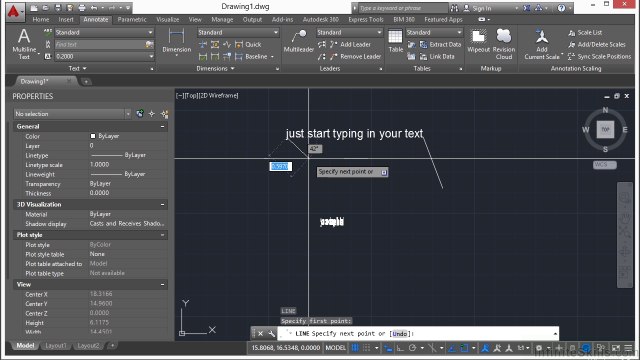
Task: Switch to the Manage ribbon tab
Action: pos(222,20)
